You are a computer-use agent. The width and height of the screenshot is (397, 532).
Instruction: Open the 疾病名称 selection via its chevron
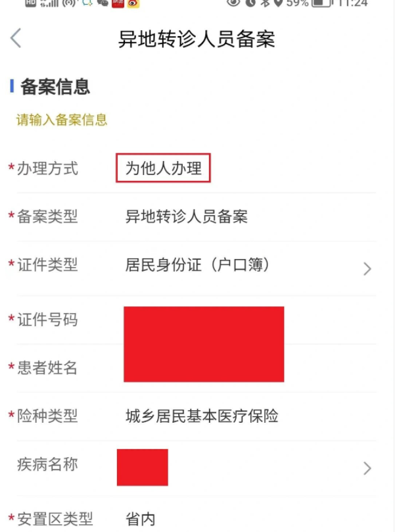[x=367, y=468]
